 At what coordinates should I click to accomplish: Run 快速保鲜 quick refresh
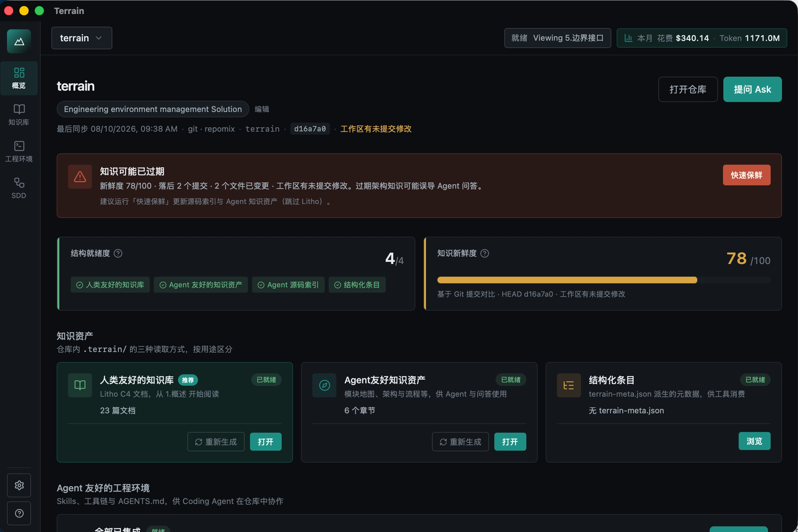click(x=746, y=175)
